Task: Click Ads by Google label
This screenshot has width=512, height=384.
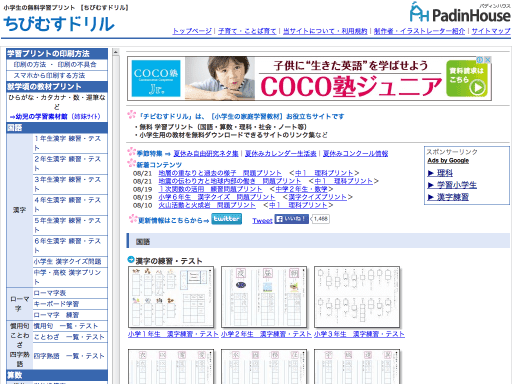Action: tap(448, 161)
